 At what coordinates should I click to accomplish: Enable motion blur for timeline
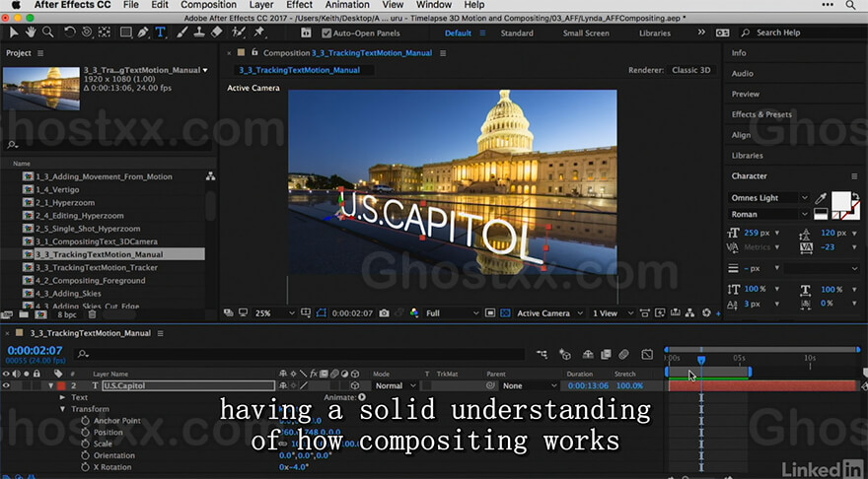point(623,354)
